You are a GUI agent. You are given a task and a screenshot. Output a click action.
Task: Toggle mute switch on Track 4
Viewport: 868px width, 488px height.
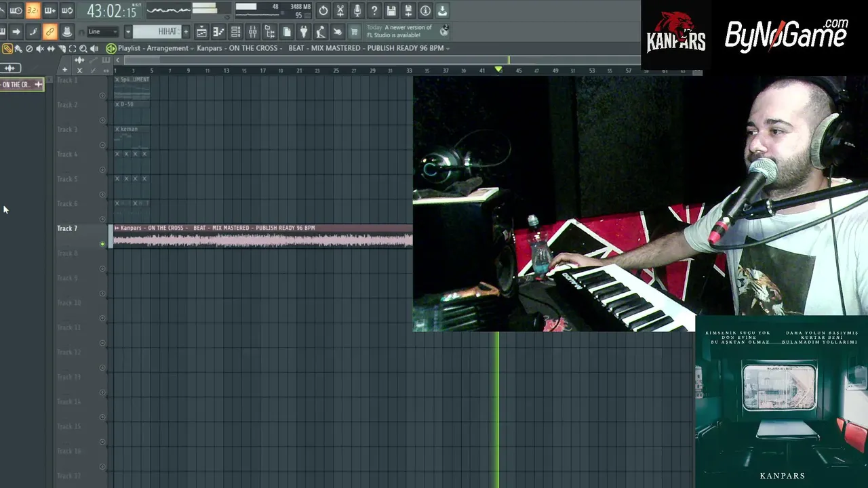tap(102, 170)
